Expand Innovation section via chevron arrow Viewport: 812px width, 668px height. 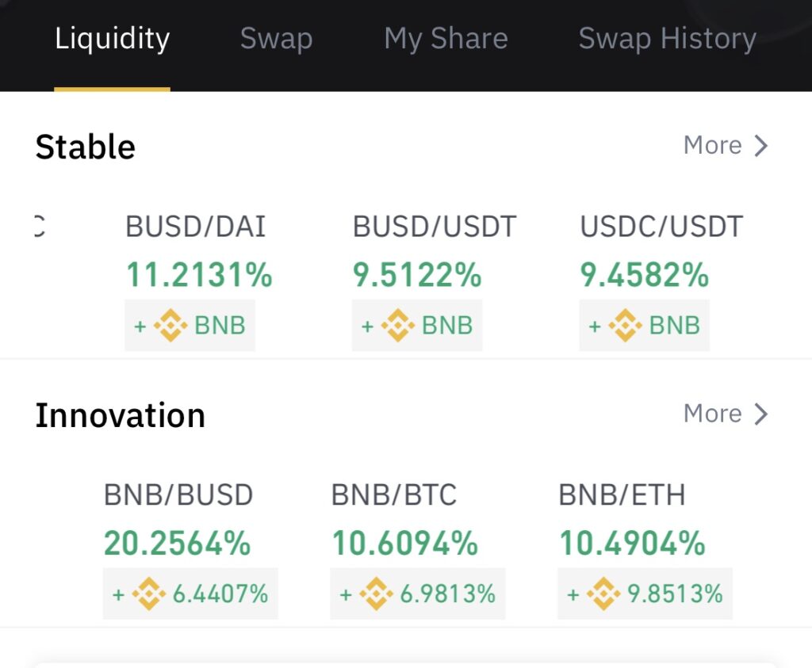pyautogui.click(x=760, y=414)
